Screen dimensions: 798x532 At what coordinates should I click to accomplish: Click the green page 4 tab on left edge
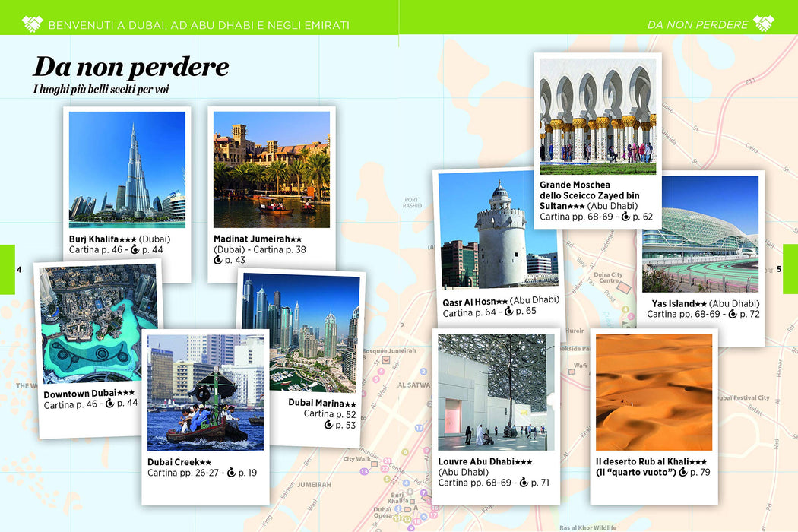click(x=8, y=269)
